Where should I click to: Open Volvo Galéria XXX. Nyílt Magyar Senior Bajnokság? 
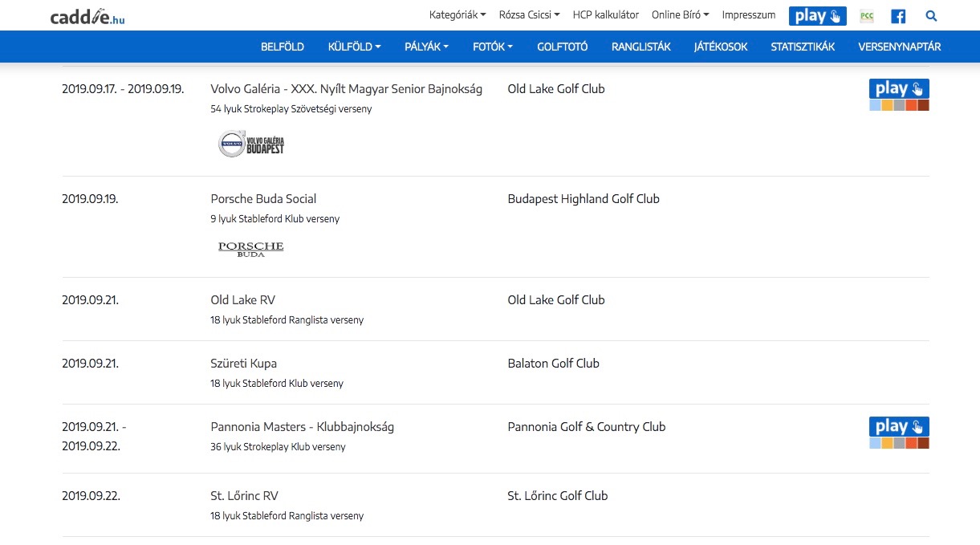pos(347,89)
